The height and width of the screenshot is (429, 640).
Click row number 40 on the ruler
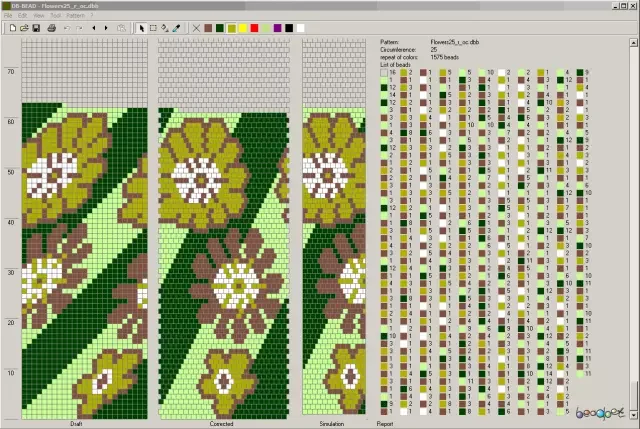coord(11,222)
